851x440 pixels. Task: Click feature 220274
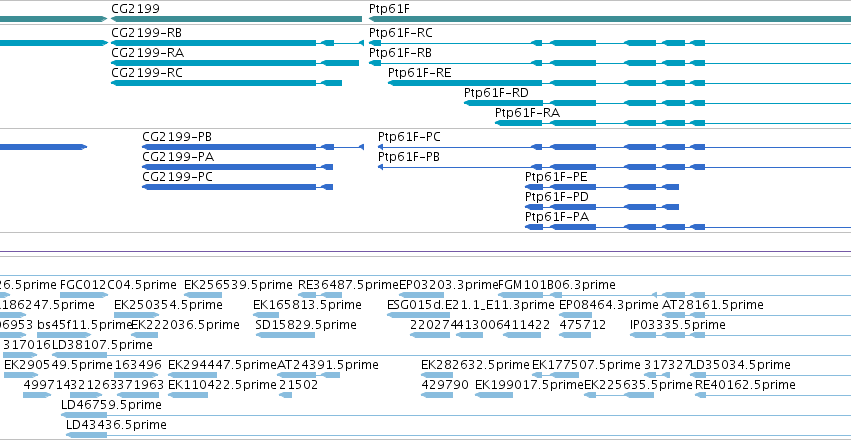tap(430, 335)
